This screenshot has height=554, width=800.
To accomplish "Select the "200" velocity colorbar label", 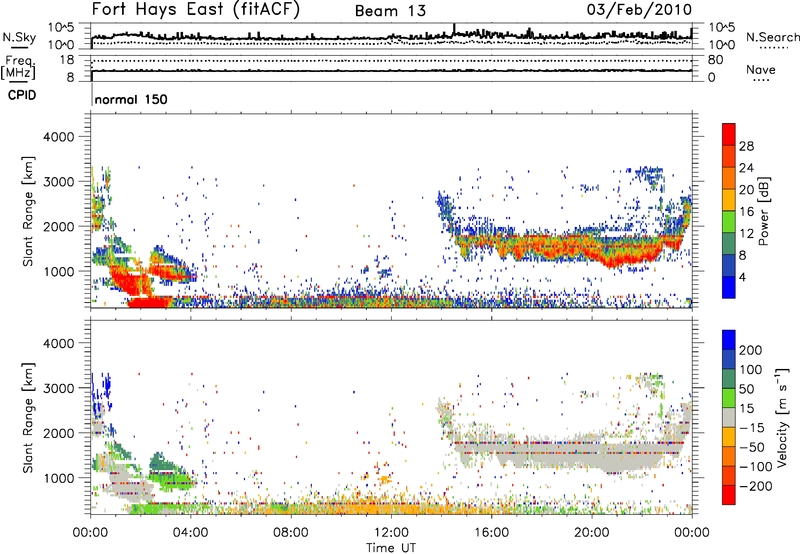I will (x=751, y=350).
